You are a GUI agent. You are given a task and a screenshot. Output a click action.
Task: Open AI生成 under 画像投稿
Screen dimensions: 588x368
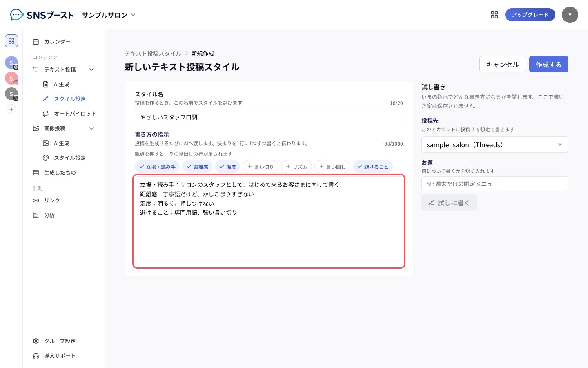pos(69,143)
